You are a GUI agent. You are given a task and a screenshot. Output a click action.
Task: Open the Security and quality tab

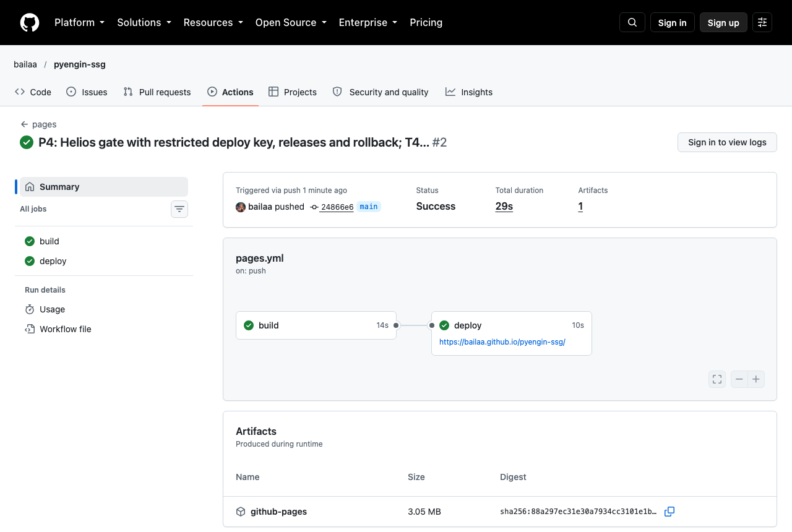tap(381, 92)
